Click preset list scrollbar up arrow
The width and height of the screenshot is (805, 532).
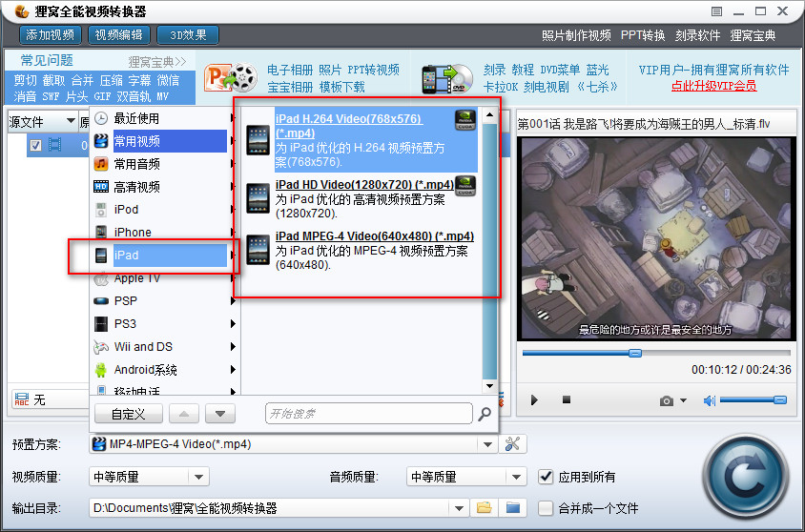click(x=490, y=115)
